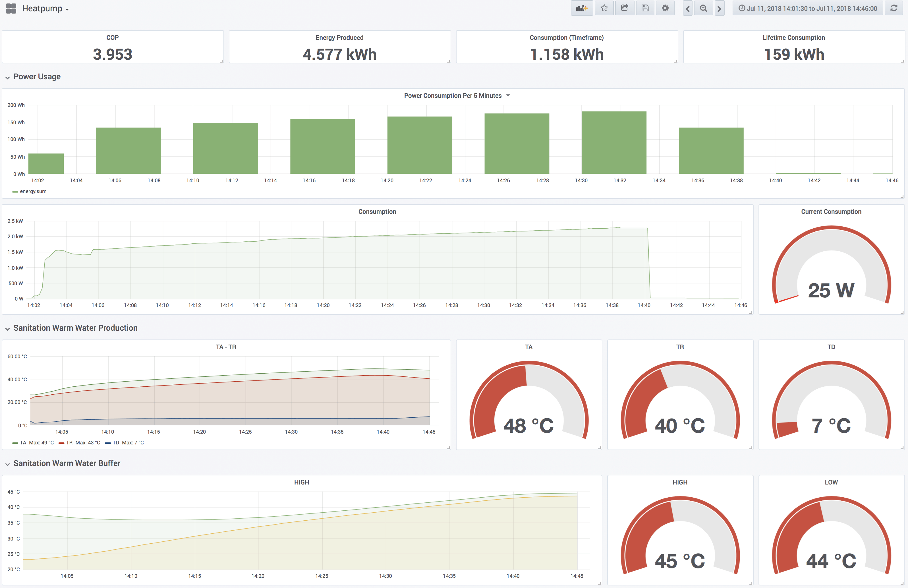This screenshot has height=588, width=908.
Task: Toggle TA series in TA - TR legend
Action: point(23,443)
